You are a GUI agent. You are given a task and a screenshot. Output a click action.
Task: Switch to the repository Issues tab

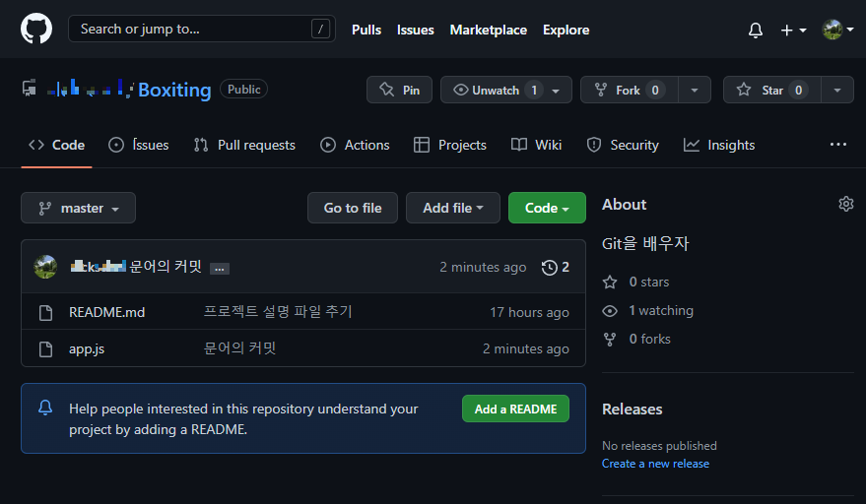(x=139, y=145)
